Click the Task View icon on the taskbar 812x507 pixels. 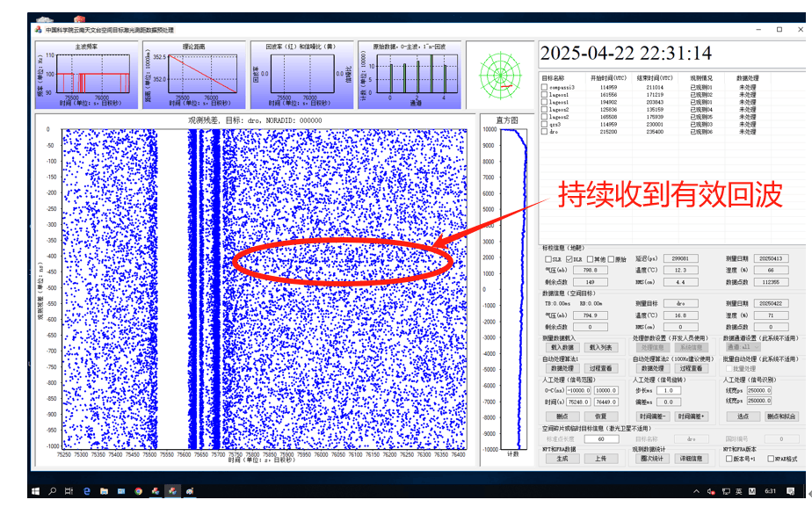69,490
